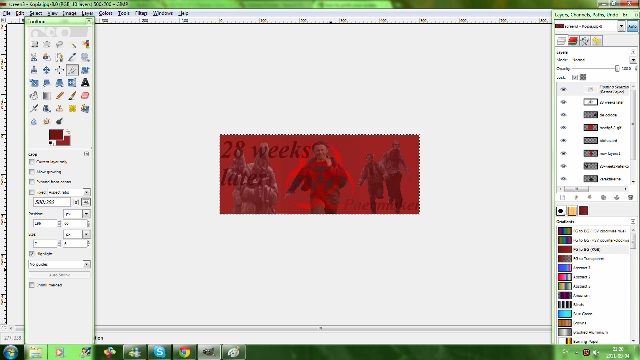Open the layer Mode dropdown
Screen dimensions: 640x360
point(633,60)
